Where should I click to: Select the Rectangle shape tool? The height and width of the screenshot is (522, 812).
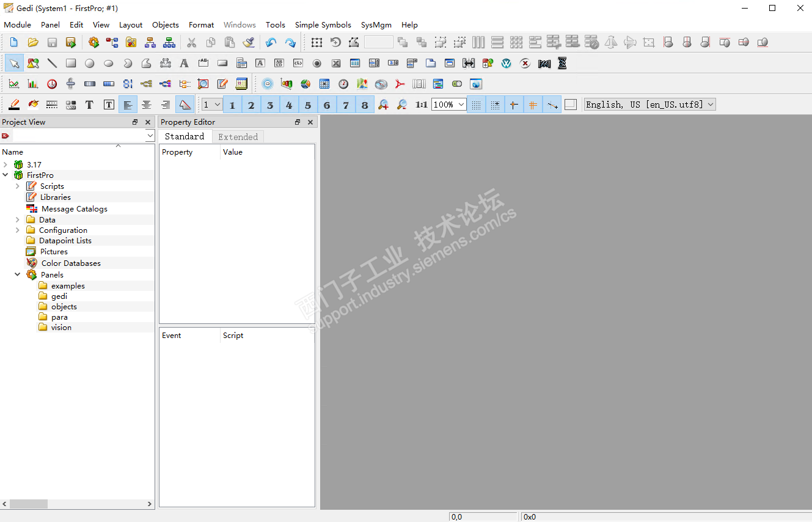point(71,63)
